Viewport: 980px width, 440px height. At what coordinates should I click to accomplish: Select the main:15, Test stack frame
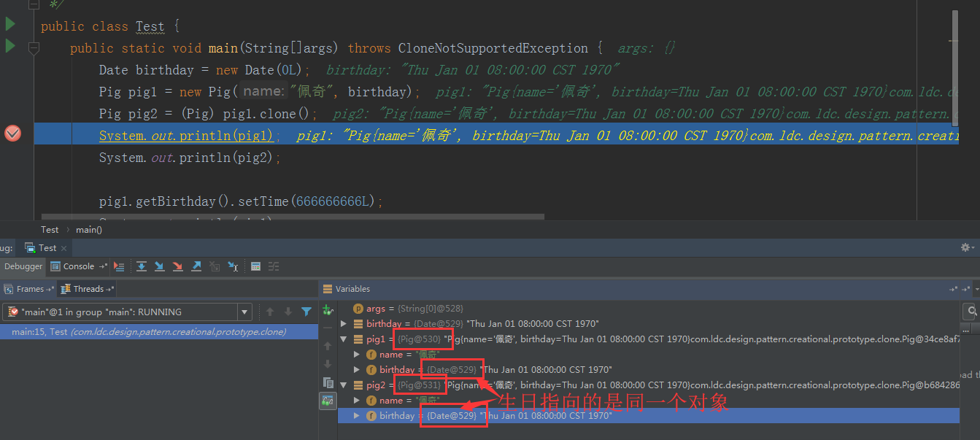(159, 331)
